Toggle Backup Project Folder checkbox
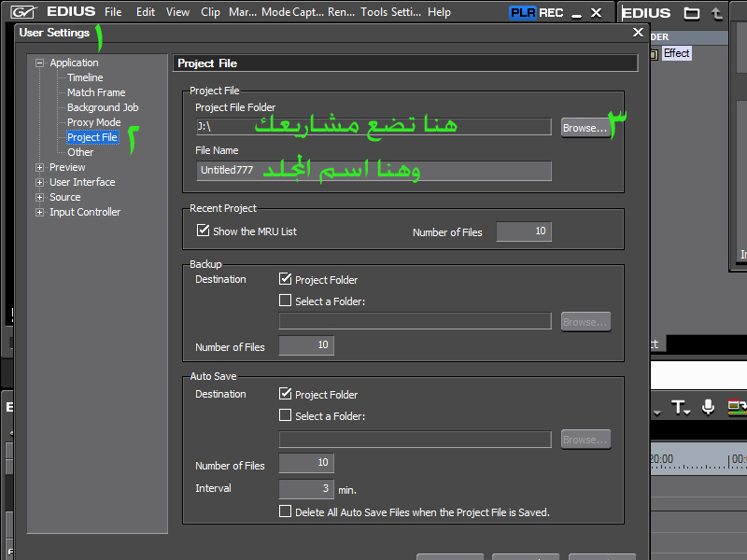This screenshot has height=560, width=747. coord(285,278)
